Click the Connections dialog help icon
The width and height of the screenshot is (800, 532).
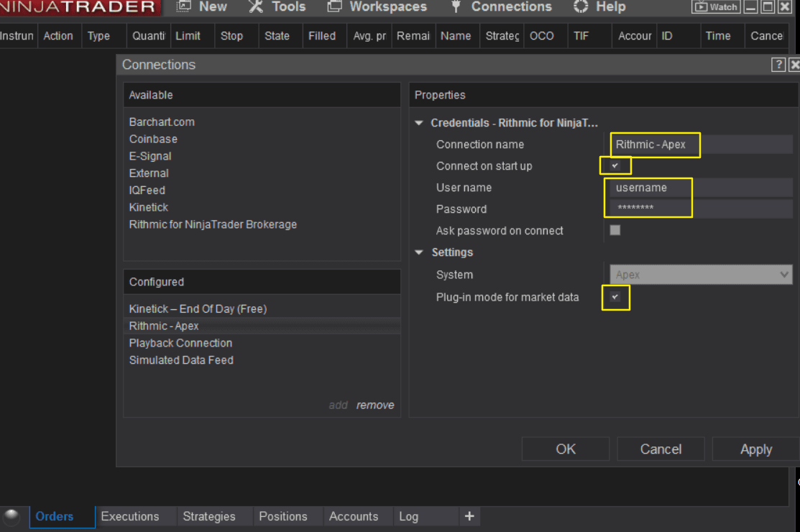(778, 65)
